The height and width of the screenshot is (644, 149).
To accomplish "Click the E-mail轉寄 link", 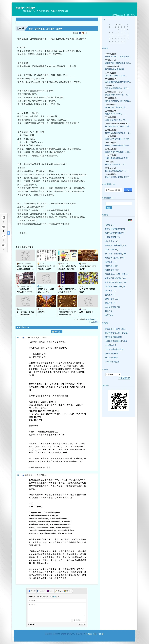I will 93,322.
